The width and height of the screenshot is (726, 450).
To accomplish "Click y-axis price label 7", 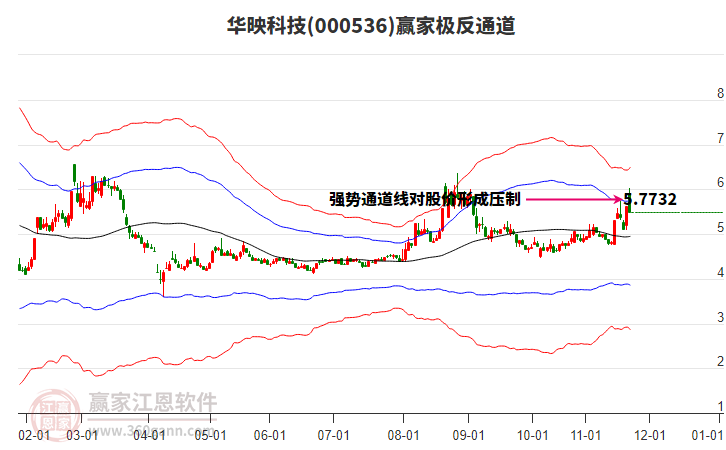I will coord(720,138).
